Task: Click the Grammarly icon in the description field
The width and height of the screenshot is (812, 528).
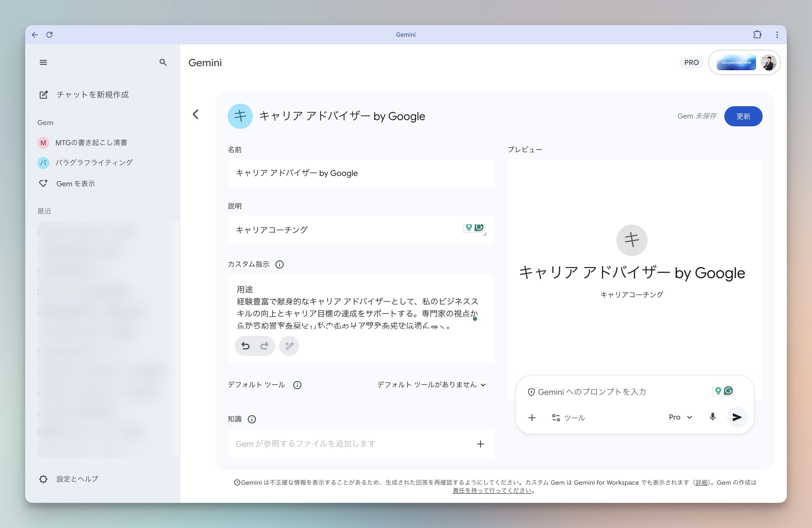Action: [479, 228]
